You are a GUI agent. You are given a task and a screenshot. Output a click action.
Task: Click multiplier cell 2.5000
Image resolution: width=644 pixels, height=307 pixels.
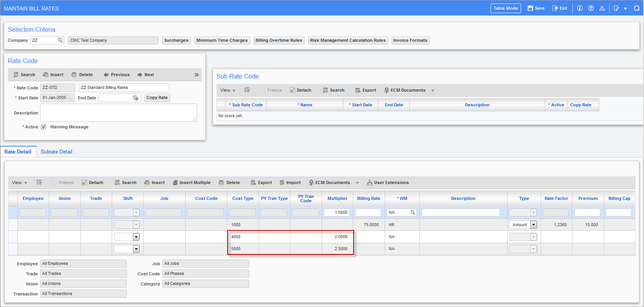click(337, 249)
